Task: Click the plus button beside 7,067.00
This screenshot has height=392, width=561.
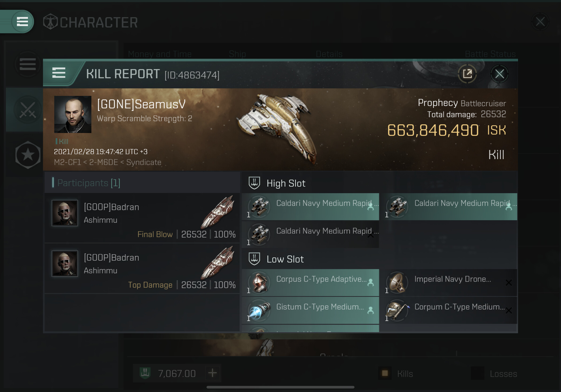Action: tap(212, 373)
